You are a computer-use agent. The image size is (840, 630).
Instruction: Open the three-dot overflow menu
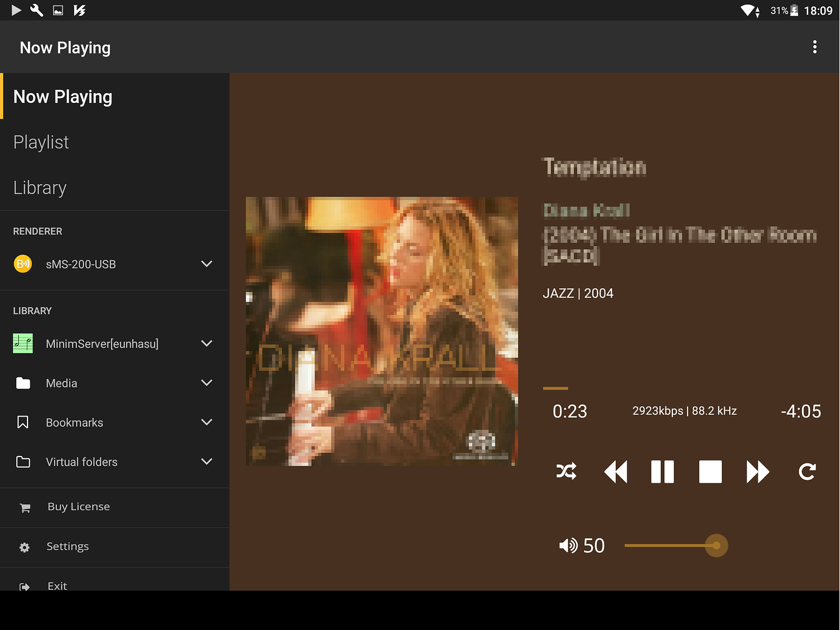point(814,47)
